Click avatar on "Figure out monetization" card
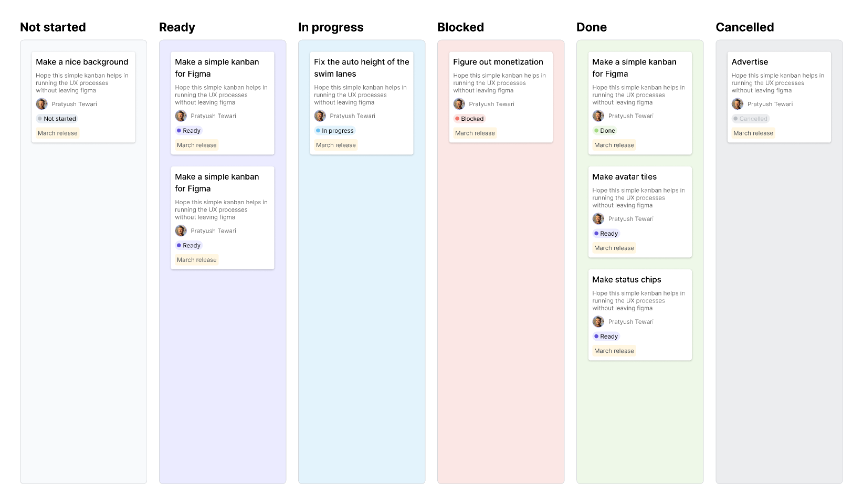 pos(459,104)
